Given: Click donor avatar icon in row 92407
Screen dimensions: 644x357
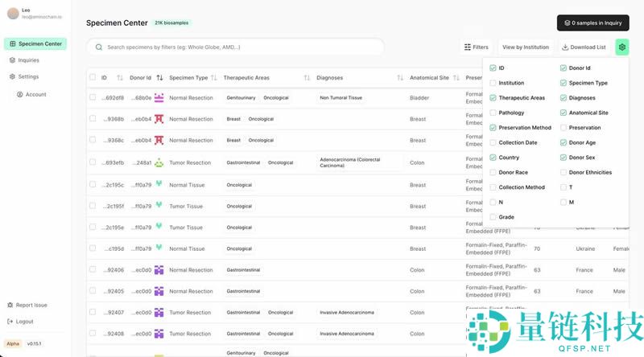Looking at the screenshot, I should (159, 312).
